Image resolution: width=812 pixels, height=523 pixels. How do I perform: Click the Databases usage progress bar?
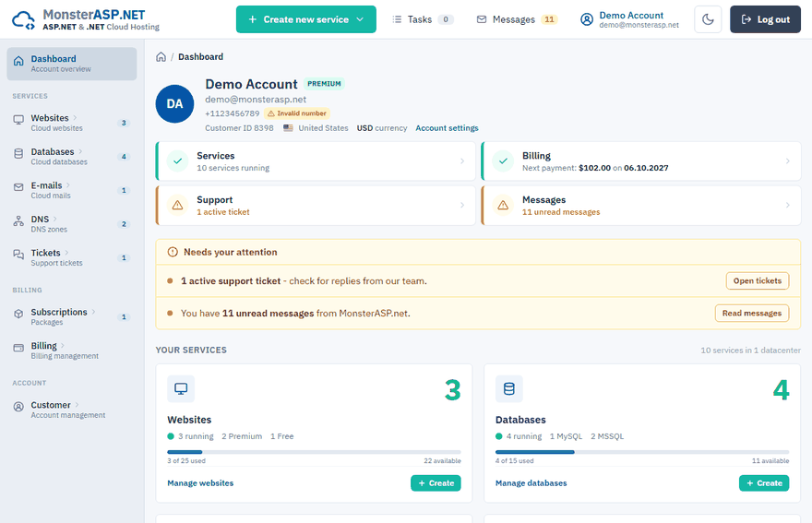[x=642, y=452]
